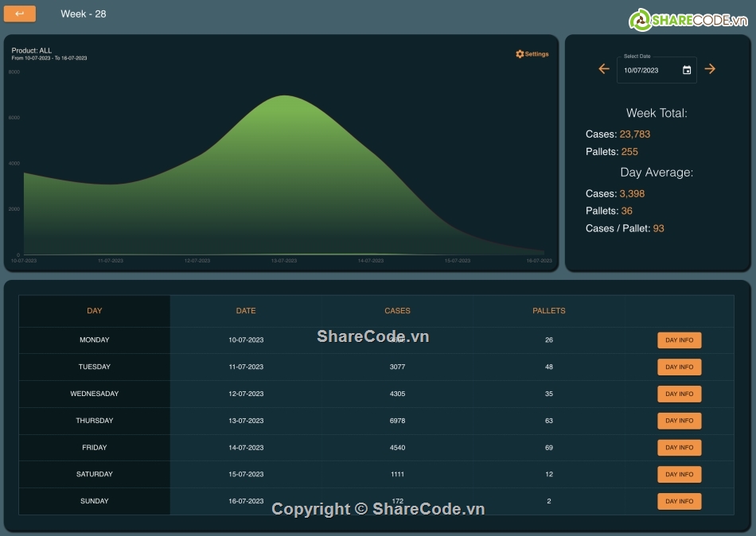Screen dimensions: 756x536
Task: Open DAY INFO for Saturday
Action: point(679,475)
